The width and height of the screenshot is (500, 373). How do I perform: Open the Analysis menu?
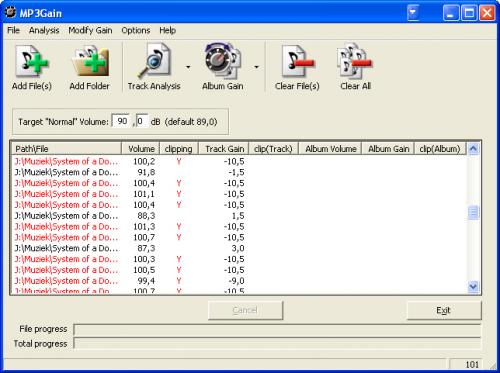pos(44,30)
